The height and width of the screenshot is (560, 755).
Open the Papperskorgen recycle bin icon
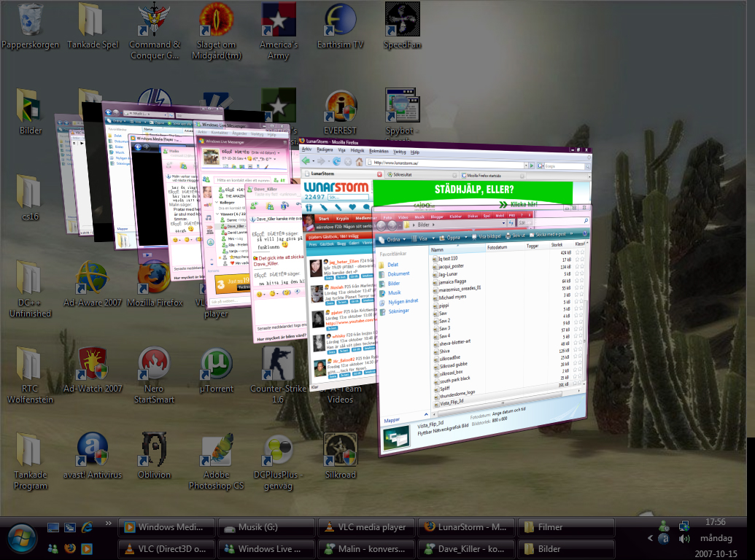tap(30, 20)
